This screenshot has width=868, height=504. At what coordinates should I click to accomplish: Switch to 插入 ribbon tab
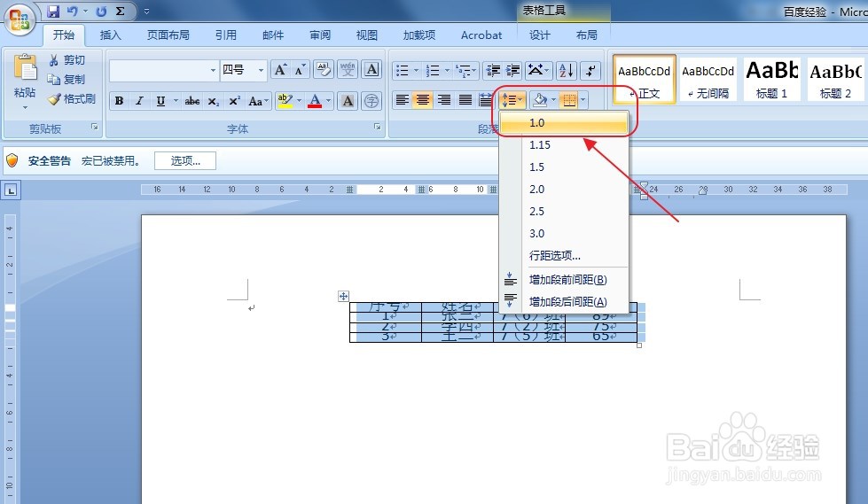pyautogui.click(x=110, y=35)
